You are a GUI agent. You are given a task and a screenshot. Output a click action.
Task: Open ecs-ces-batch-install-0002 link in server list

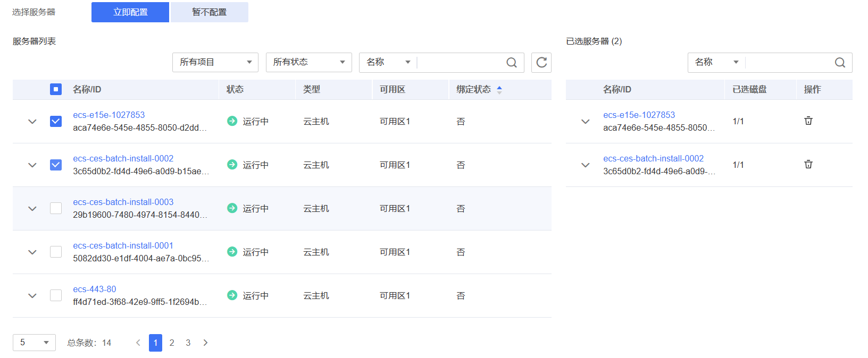click(123, 158)
